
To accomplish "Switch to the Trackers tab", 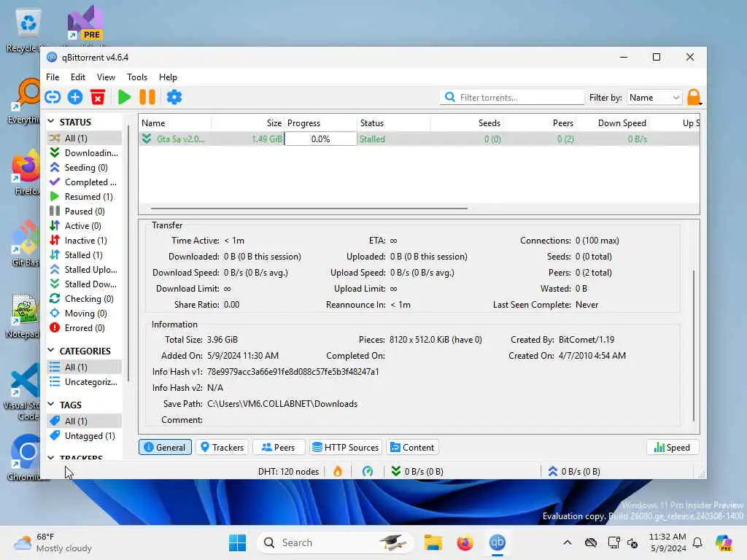I will pos(222,447).
